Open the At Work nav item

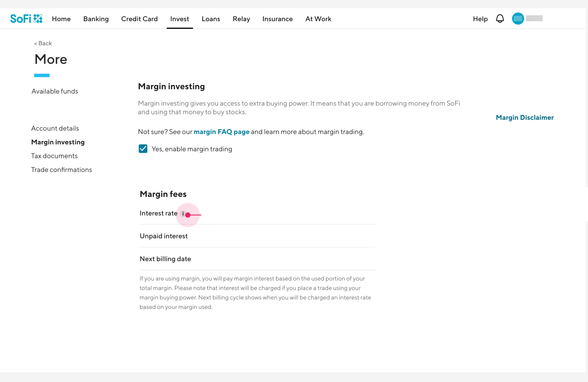tap(318, 19)
